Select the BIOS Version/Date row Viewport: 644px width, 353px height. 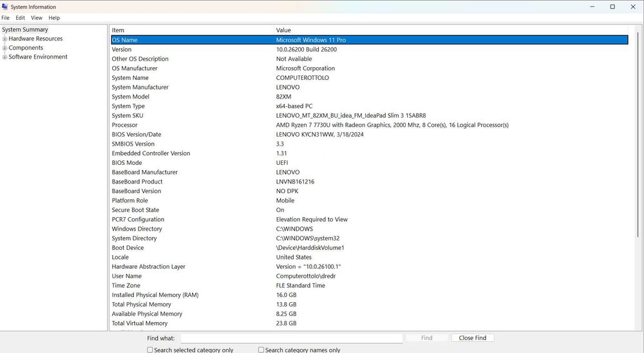click(370, 135)
